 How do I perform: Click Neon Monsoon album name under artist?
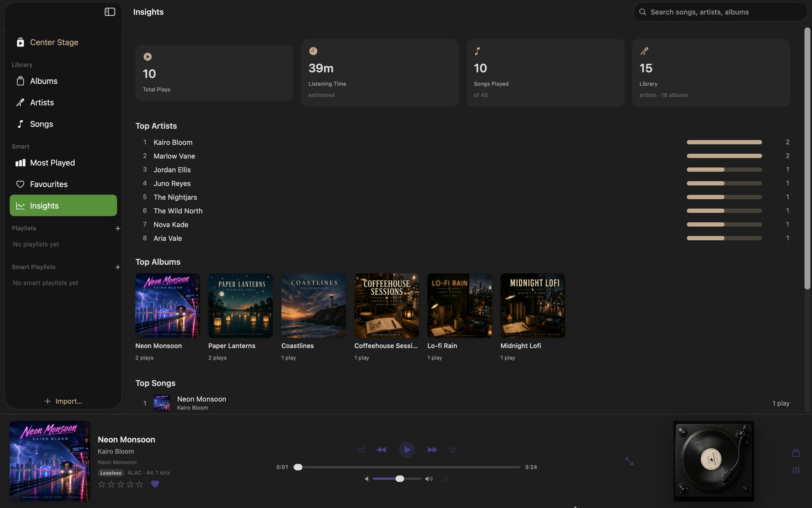(x=117, y=462)
